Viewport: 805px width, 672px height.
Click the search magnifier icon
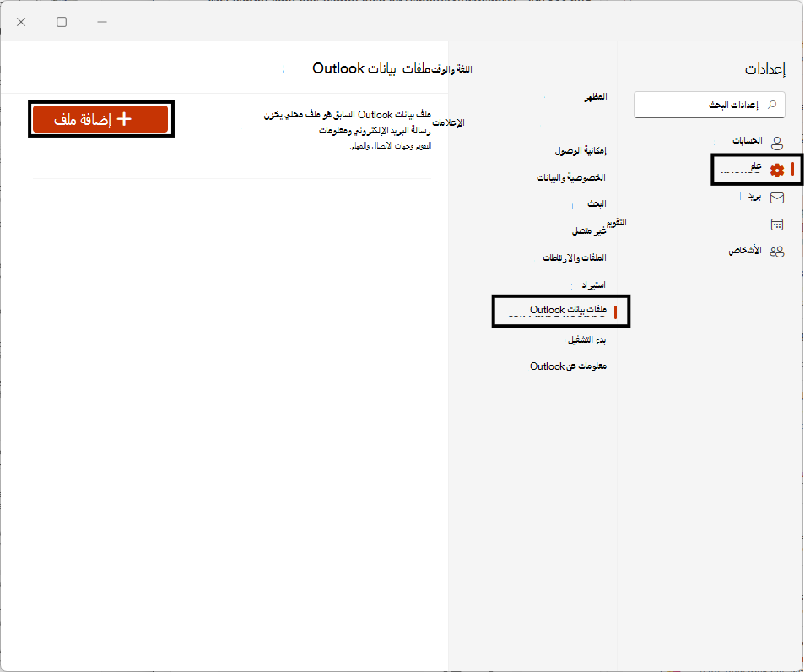(x=771, y=105)
